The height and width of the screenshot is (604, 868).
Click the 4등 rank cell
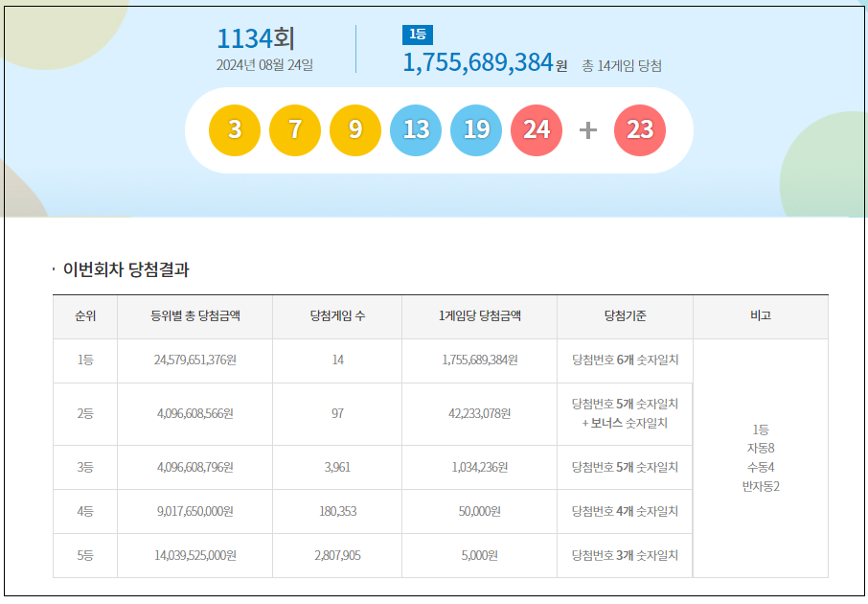click(x=85, y=511)
